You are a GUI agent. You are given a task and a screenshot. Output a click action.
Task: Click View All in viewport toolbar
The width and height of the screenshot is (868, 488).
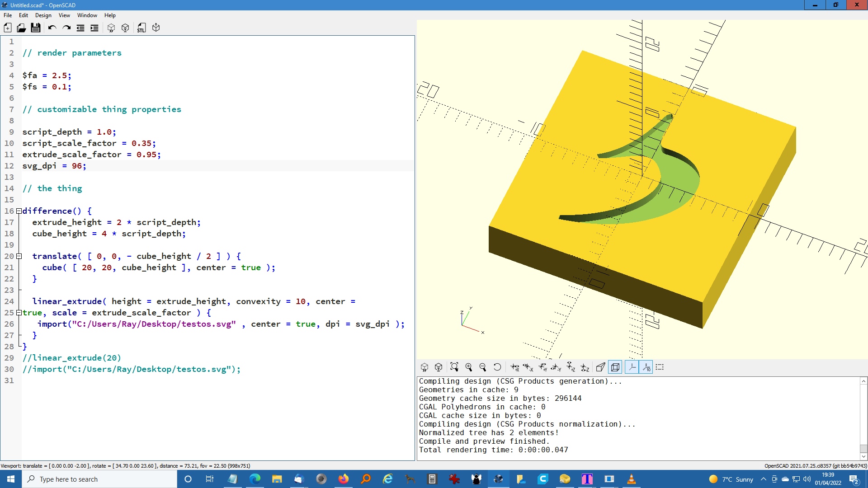pos(454,367)
